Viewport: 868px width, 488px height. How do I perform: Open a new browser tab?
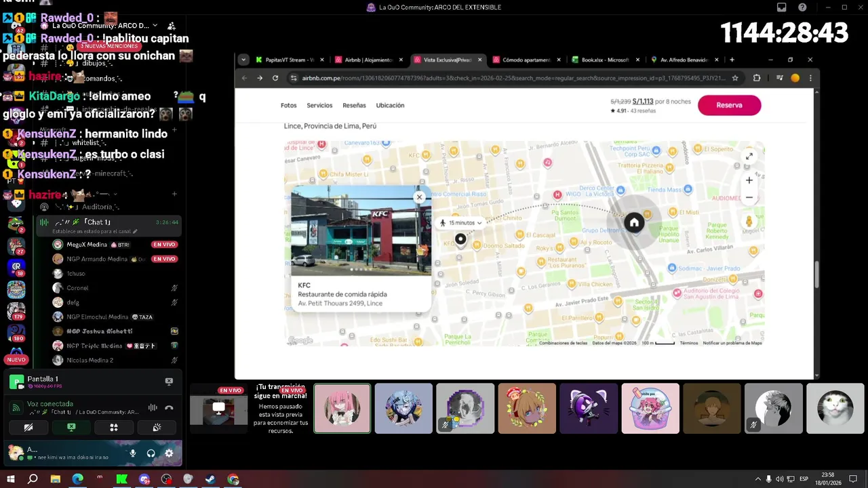click(732, 60)
